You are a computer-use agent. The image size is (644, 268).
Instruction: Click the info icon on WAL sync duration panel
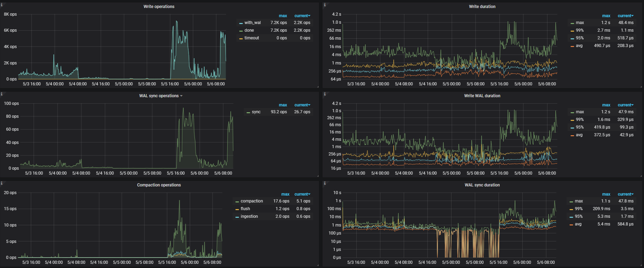coord(325,183)
